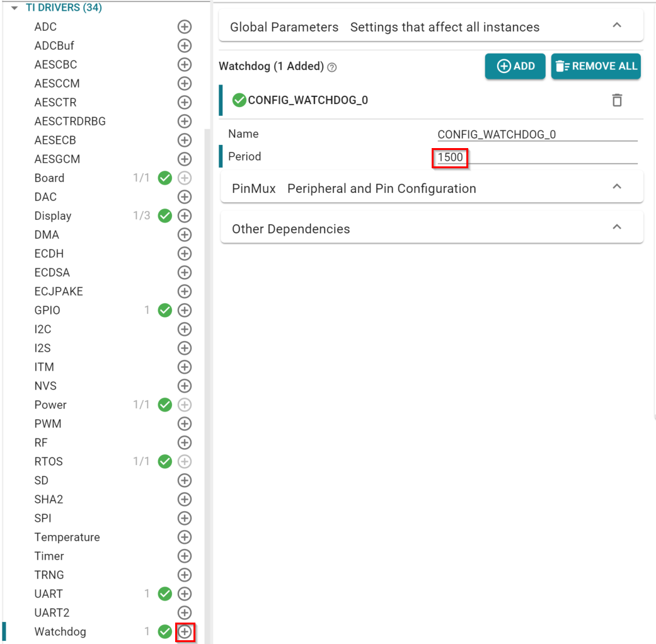Open help icon next to Watchdog heading
Image resolution: width=656 pixels, height=644 pixels.
pos(332,67)
